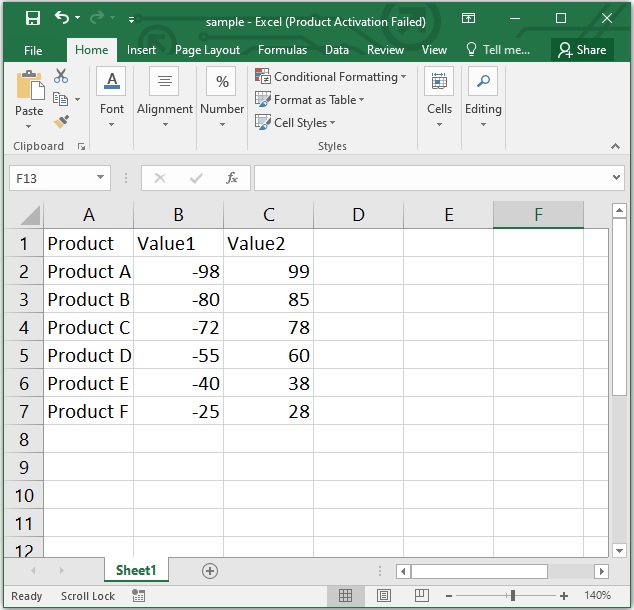
Task: Open the Formulas ribbon tab
Action: click(x=282, y=50)
